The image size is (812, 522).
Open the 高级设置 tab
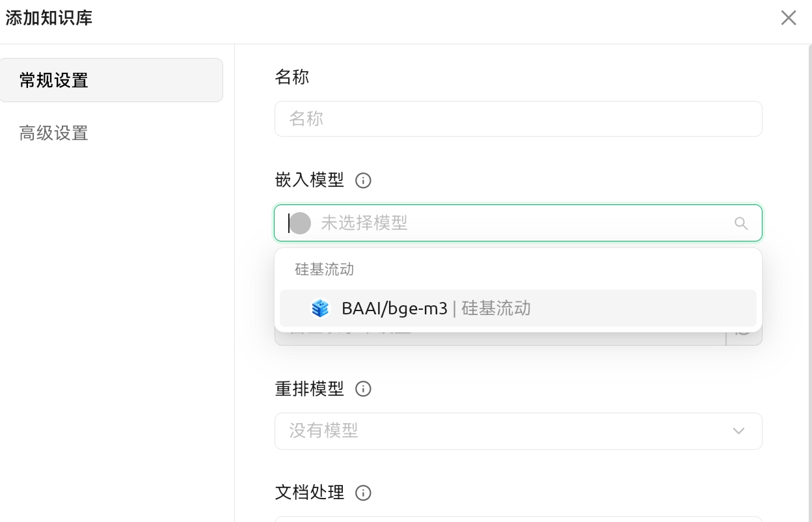(x=54, y=133)
